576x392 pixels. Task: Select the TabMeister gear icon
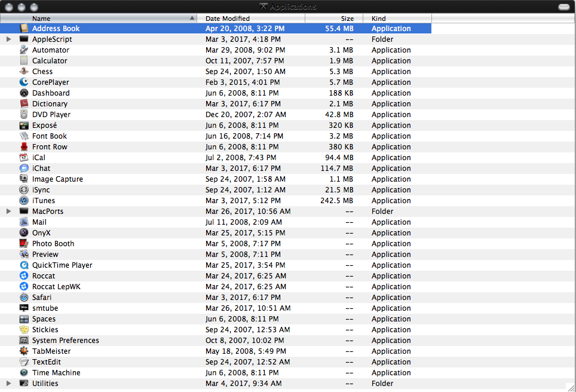(24, 351)
